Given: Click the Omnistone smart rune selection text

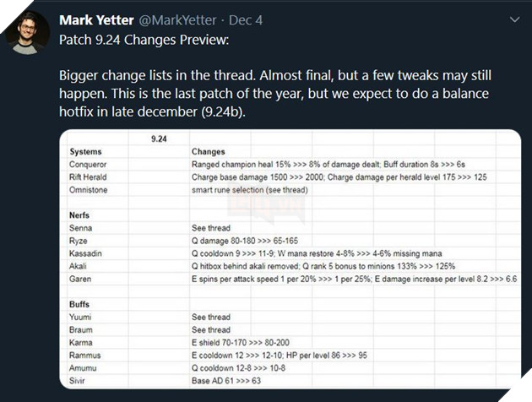Looking at the screenshot, I should (x=247, y=189).
